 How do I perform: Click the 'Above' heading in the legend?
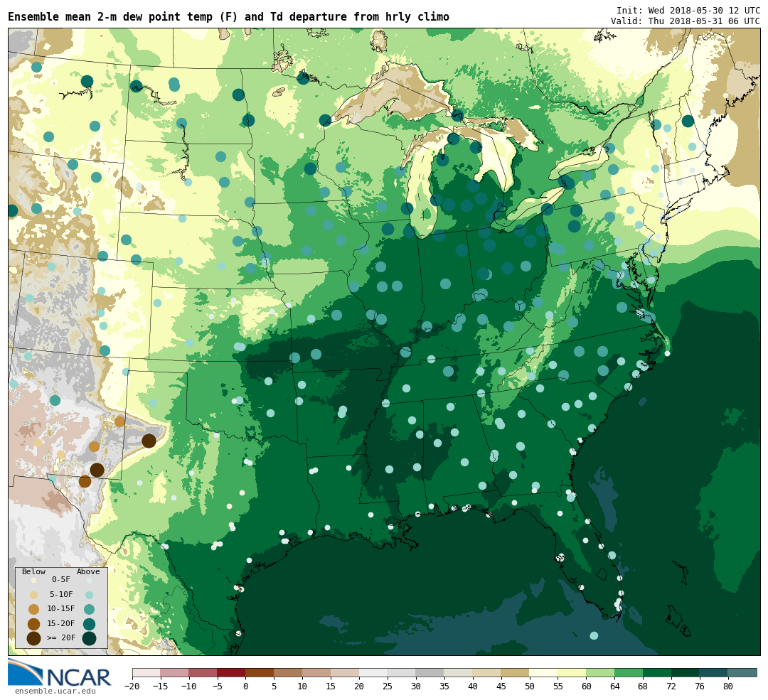[x=88, y=572]
